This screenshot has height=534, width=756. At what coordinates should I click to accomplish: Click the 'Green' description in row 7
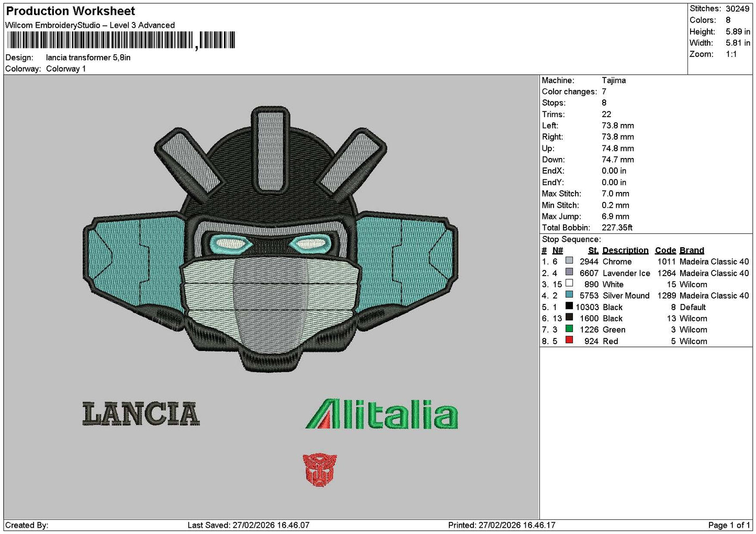coord(614,330)
